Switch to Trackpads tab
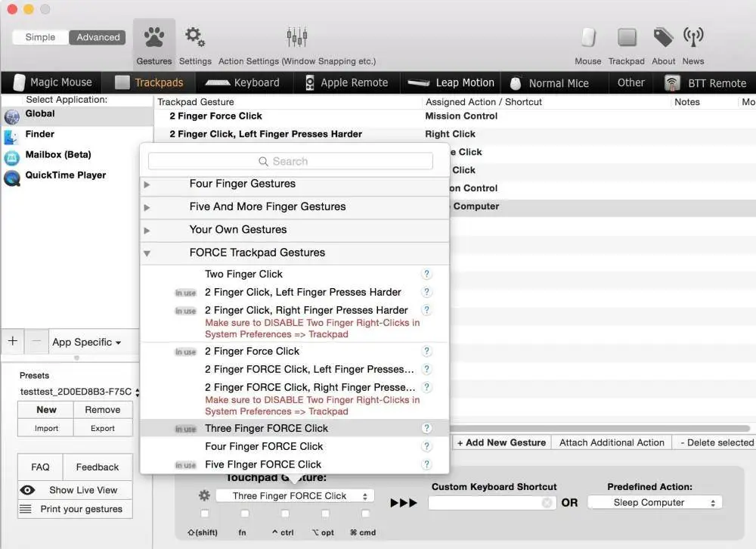This screenshot has width=756, height=549. pos(150,82)
